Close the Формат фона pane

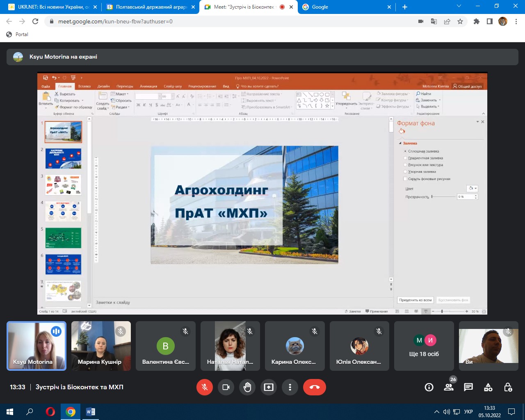(483, 122)
